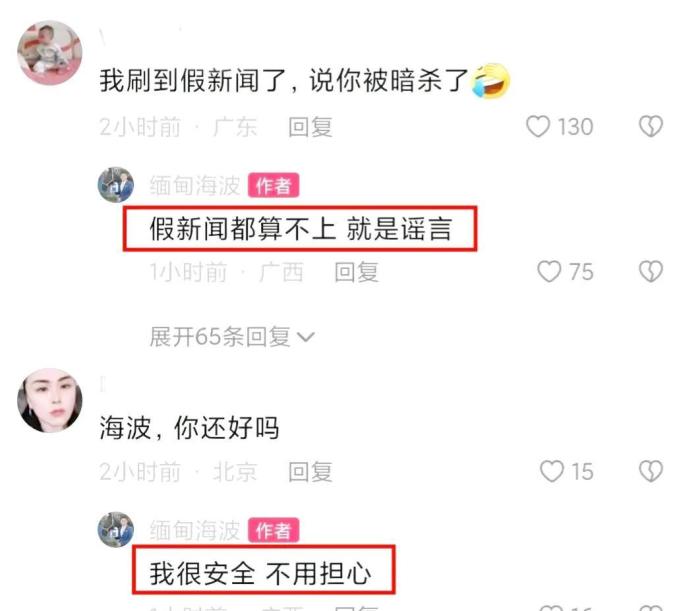Expand the 65 replies thread
700x611 pixels.
[x=232, y=337]
